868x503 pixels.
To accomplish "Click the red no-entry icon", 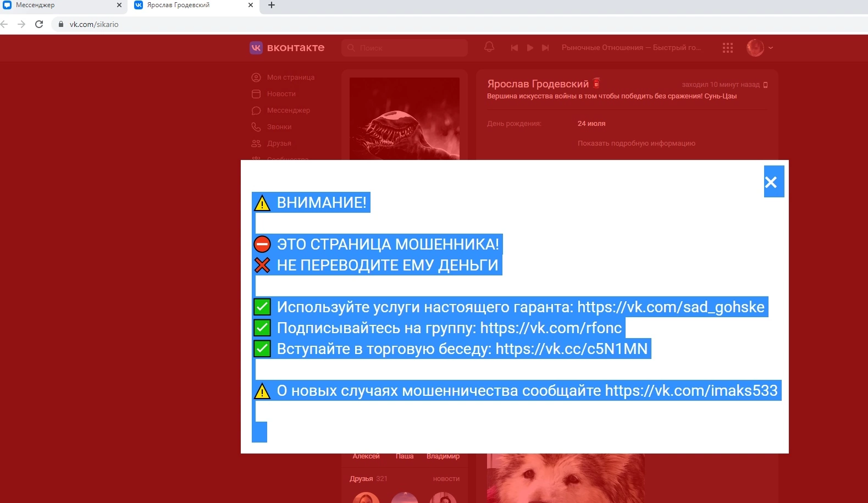I will click(x=262, y=244).
